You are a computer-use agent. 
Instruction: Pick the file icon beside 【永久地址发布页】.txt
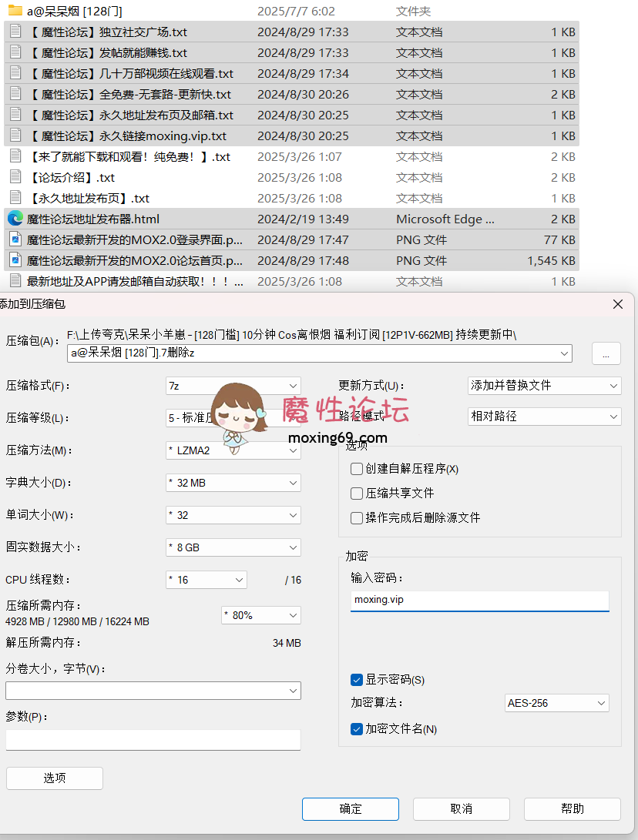pos(15,198)
